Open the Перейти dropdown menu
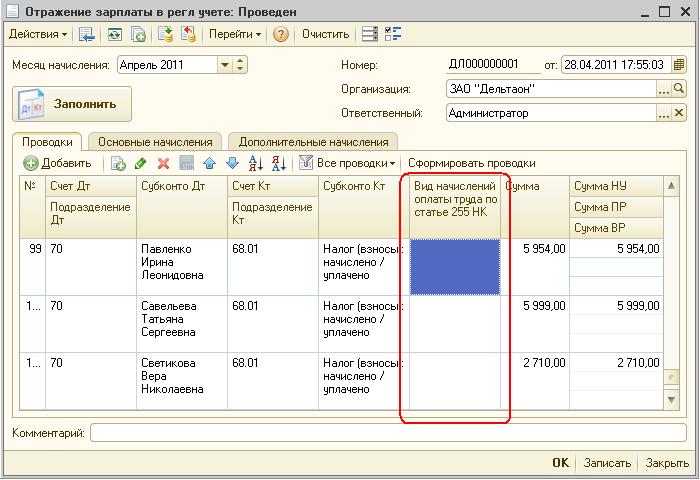 tap(234, 34)
